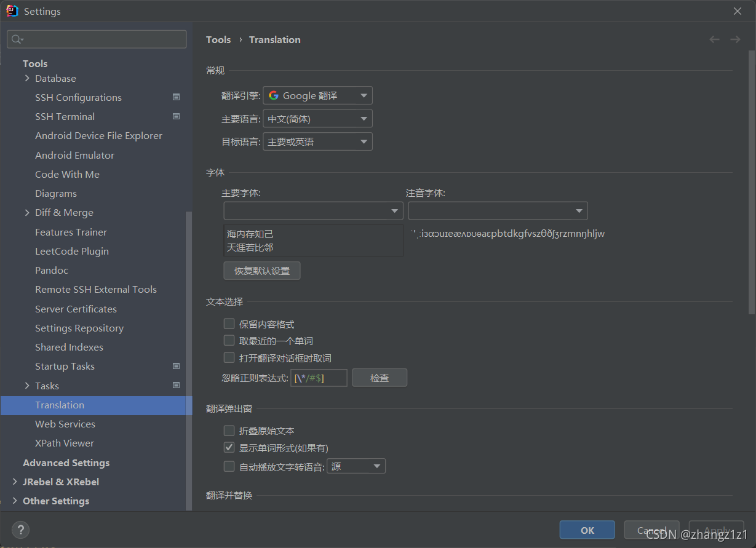756x548 pixels.
Task: Click the 恢复默认设置 button
Action: click(262, 271)
